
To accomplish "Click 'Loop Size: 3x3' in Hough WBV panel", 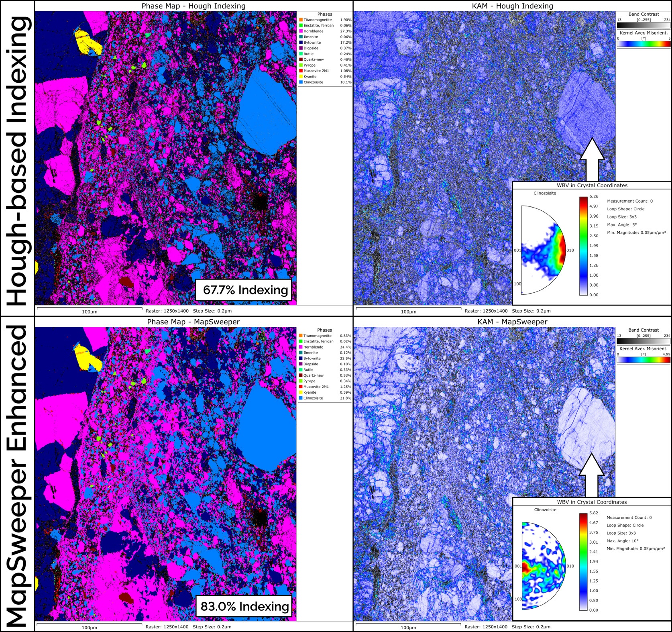I will click(622, 217).
